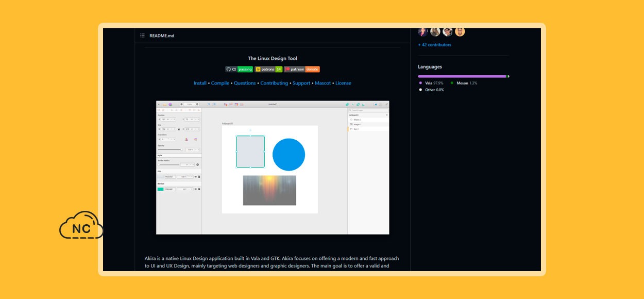
Task: Select the Rect 1 layer
Action: coord(368,129)
